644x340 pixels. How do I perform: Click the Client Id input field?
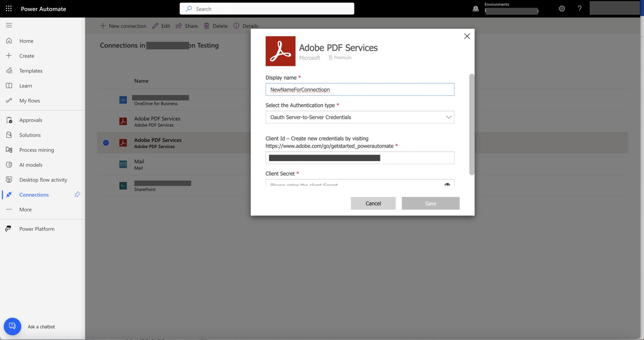point(360,158)
